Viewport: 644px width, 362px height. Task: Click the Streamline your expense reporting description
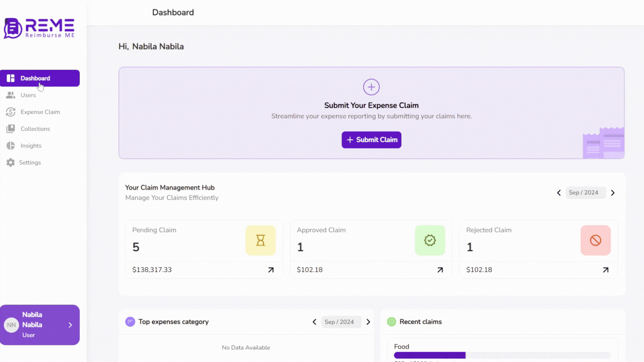[x=371, y=116]
